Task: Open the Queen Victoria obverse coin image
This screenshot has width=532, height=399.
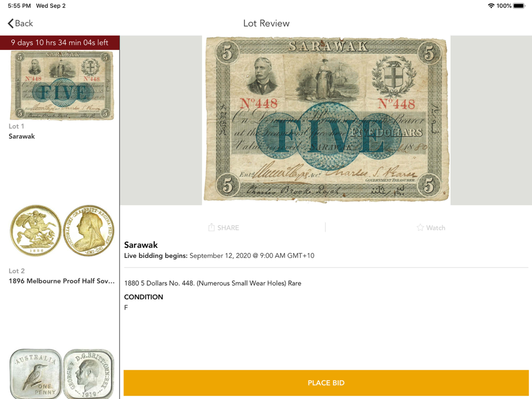Action: coord(88,231)
